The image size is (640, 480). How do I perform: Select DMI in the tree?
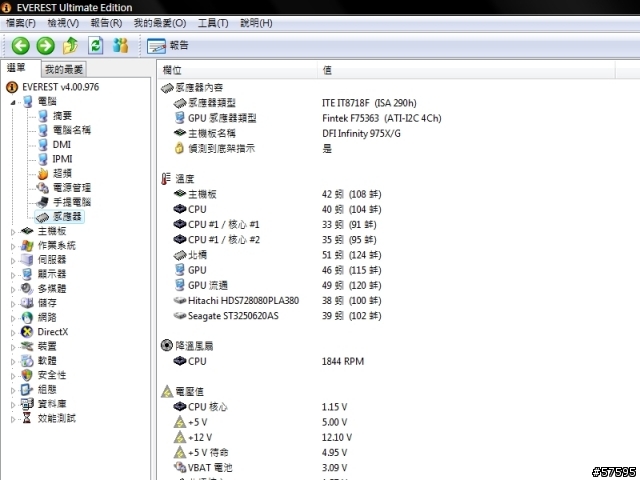(62, 144)
